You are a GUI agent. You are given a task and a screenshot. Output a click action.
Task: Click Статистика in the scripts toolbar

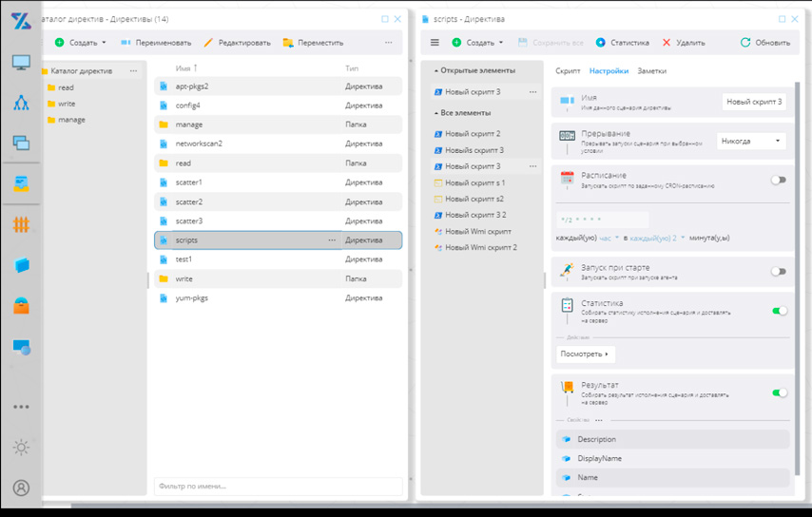(x=622, y=43)
